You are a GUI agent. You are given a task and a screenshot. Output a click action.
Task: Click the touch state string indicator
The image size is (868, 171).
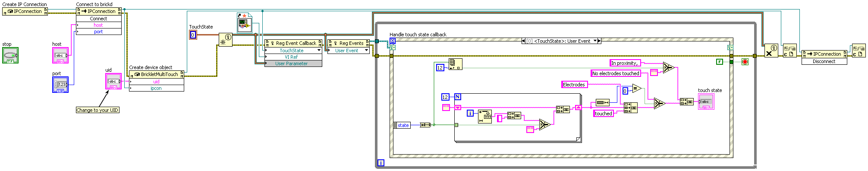[x=706, y=101]
